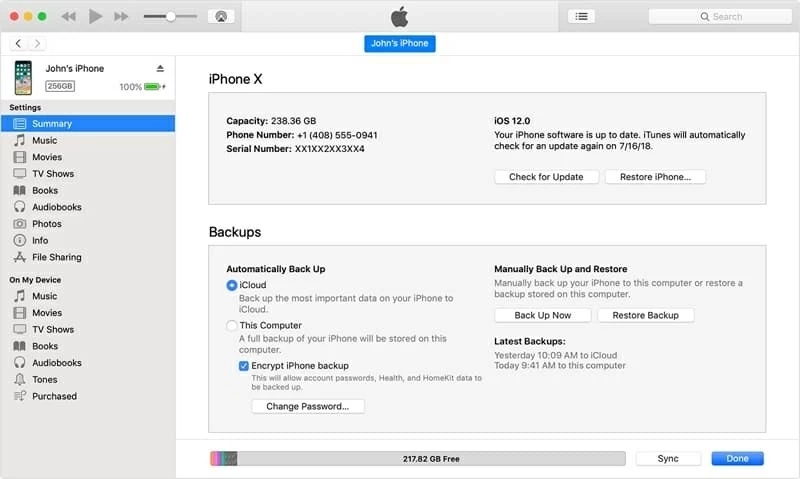800x479 pixels.
Task: Adjust the volume slider knob
Action: [x=171, y=16]
